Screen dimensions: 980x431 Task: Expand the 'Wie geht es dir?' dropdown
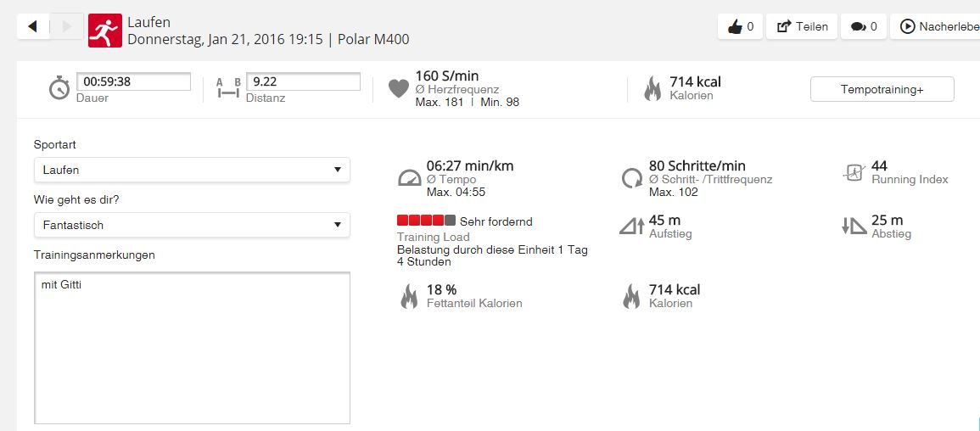192,225
